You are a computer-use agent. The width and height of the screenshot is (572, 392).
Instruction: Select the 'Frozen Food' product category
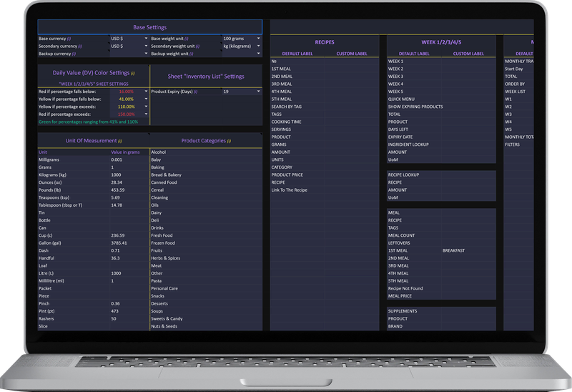point(163,243)
